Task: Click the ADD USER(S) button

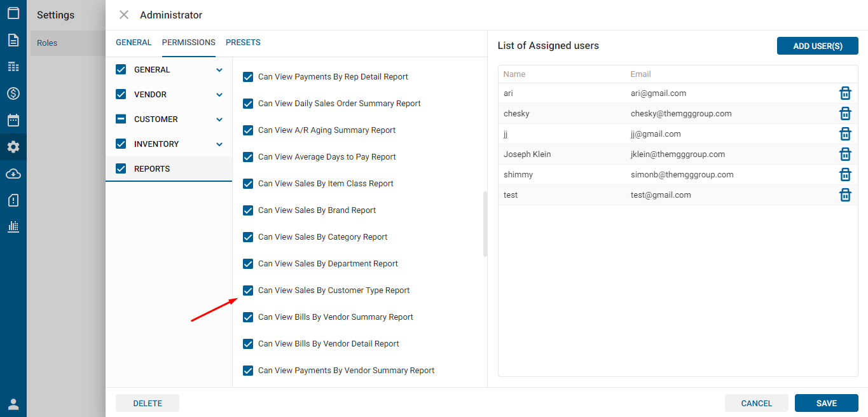Action: 817,46
